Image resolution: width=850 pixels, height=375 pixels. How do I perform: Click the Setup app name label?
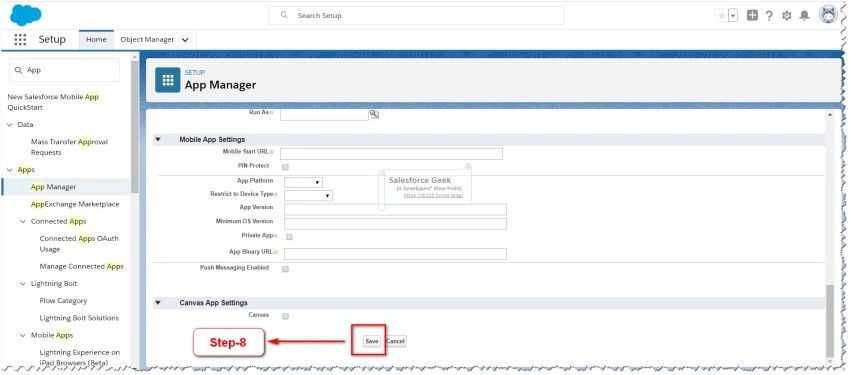pos(52,40)
